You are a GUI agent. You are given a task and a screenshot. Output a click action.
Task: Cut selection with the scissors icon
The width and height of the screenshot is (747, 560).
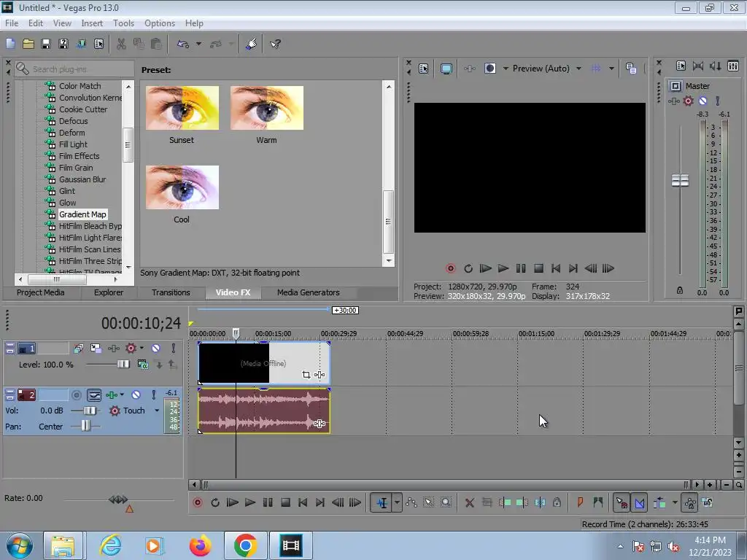(x=122, y=44)
